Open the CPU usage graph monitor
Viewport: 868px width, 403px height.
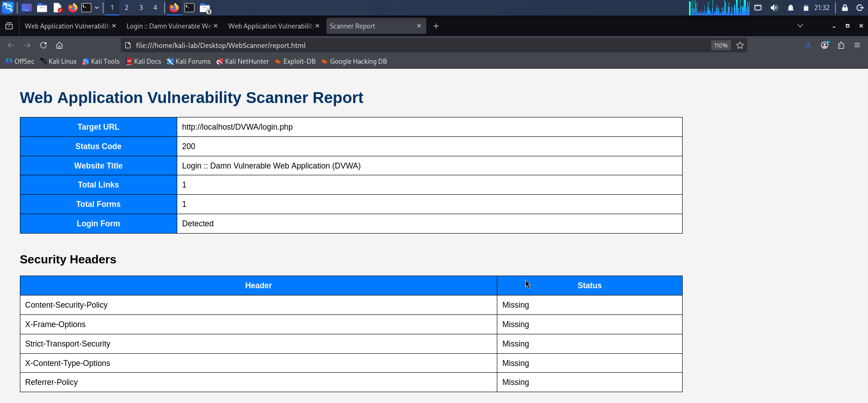tap(719, 8)
